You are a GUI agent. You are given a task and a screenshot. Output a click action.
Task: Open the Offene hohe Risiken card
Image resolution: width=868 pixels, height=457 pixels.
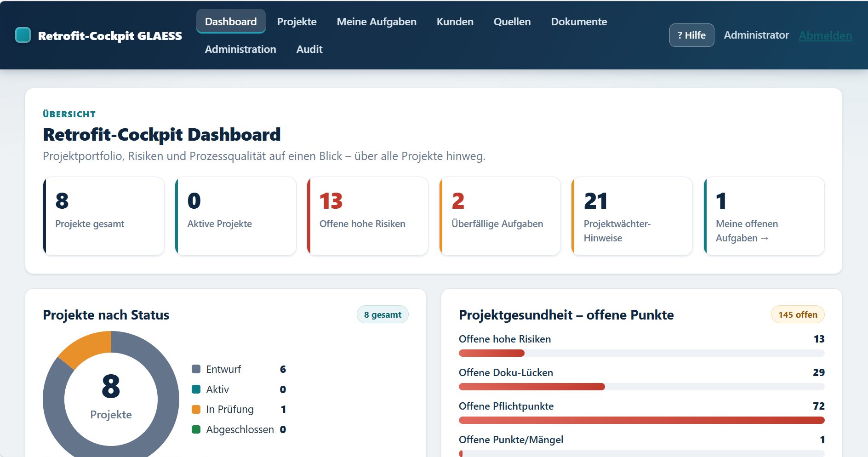point(368,216)
